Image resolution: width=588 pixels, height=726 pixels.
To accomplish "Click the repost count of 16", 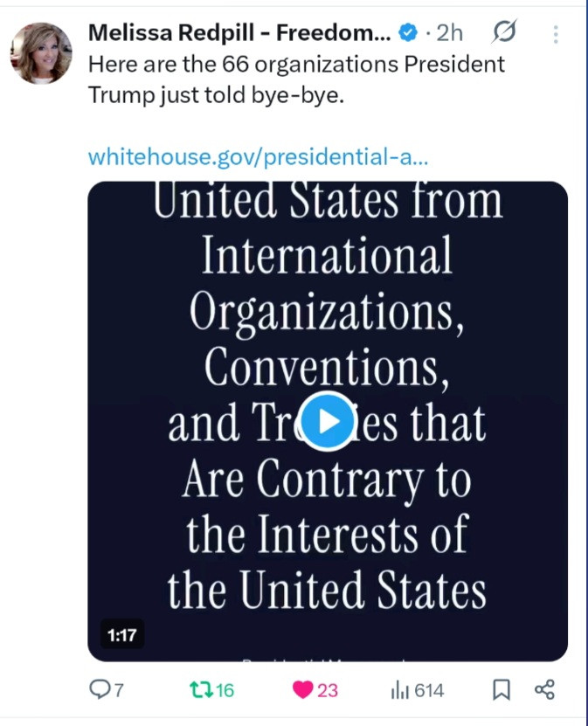I will (225, 690).
